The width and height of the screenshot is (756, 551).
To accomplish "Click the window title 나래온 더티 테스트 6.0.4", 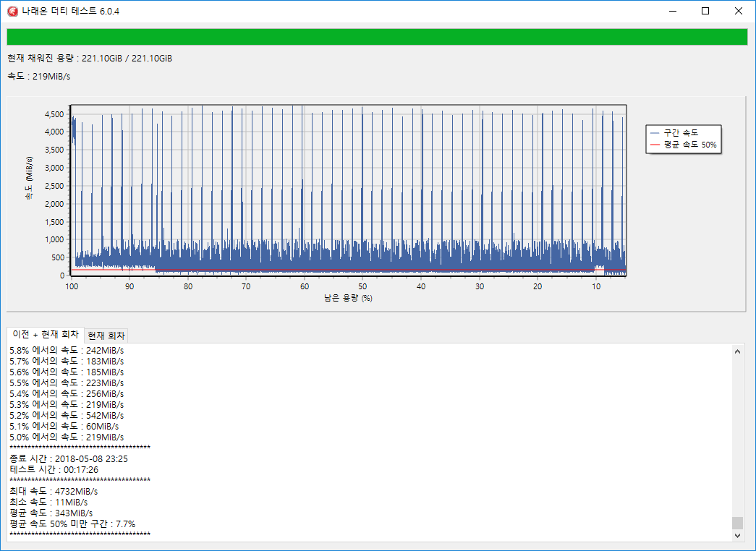I will pyautogui.click(x=70, y=11).
